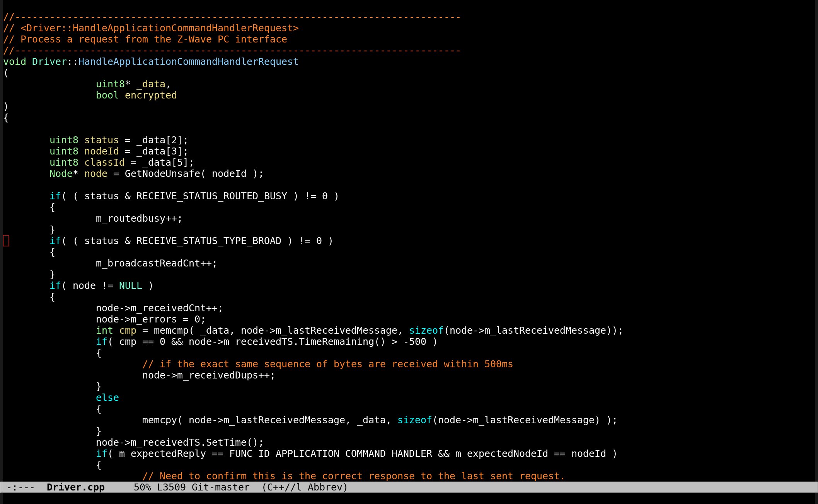Click the -:--- buffer status in mode line
This screenshot has width=818, height=504.
click(20, 487)
